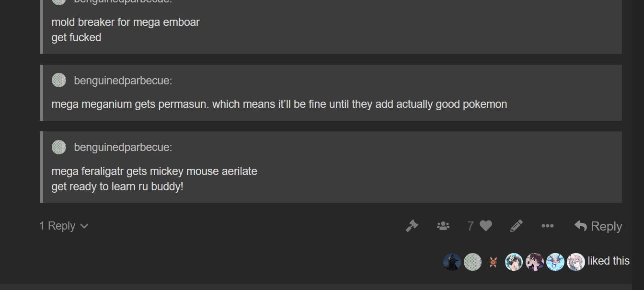Click the Reply button on the post
Screen dimensions: 644x290
pos(598,226)
